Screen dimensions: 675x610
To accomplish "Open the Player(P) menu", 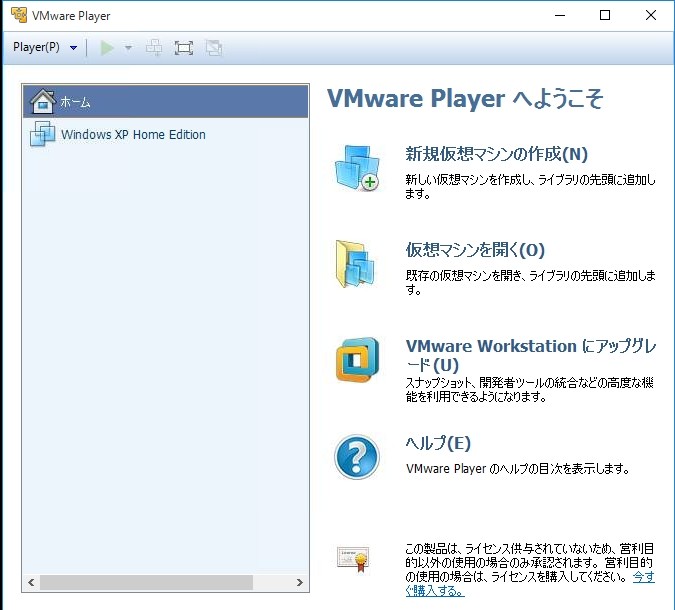I will (x=36, y=47).
